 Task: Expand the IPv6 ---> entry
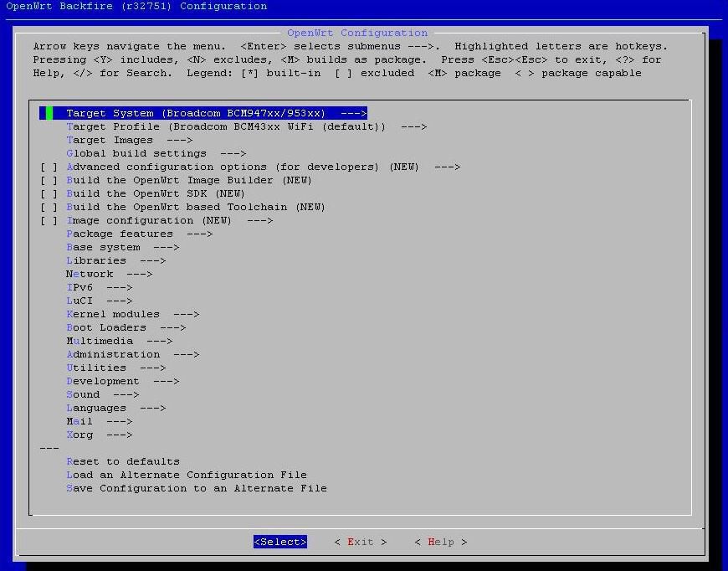[x=99, y=287]
